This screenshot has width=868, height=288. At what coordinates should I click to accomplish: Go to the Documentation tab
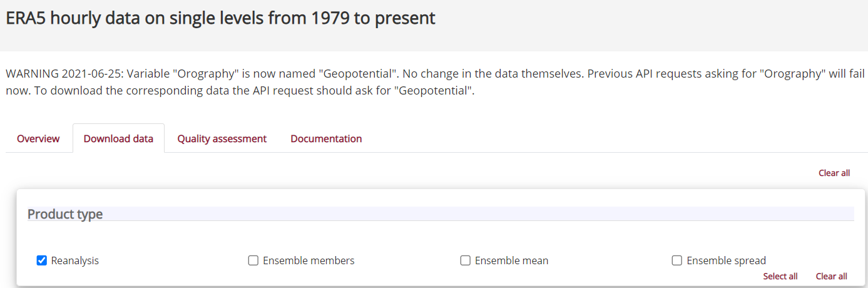(x=326, y=138)
